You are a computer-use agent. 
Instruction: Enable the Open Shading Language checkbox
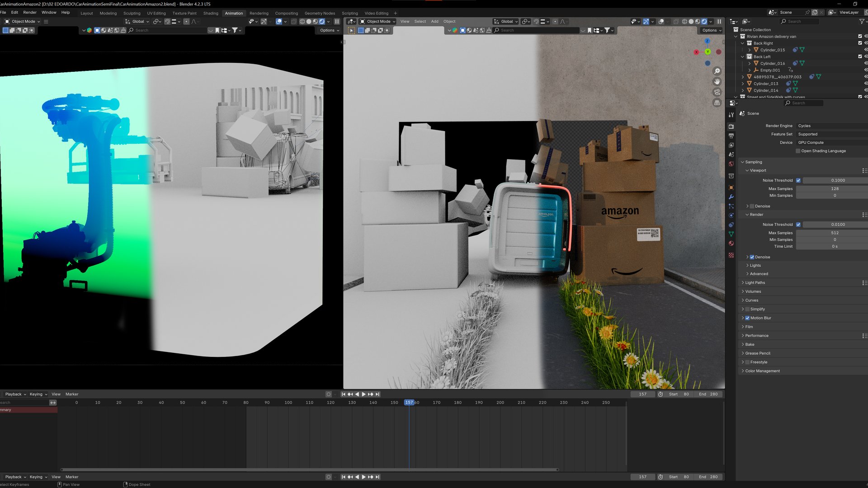point(798,151)
